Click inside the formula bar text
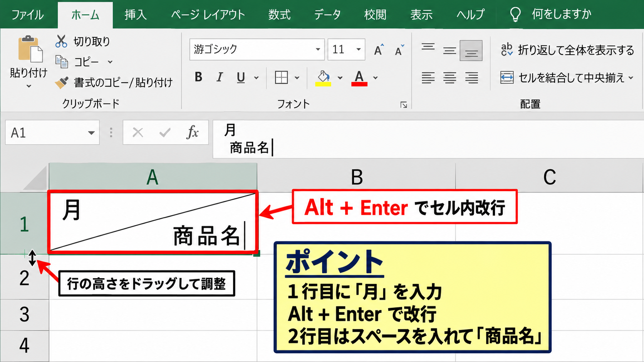The height and width of the screenshot is (362, 644). (x=428, y=139)
